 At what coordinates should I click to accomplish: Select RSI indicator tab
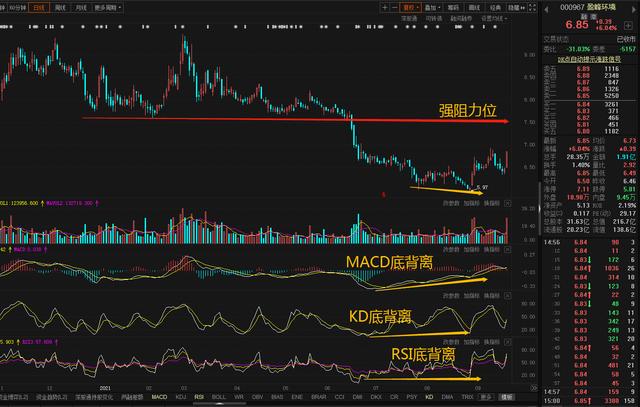199,397
